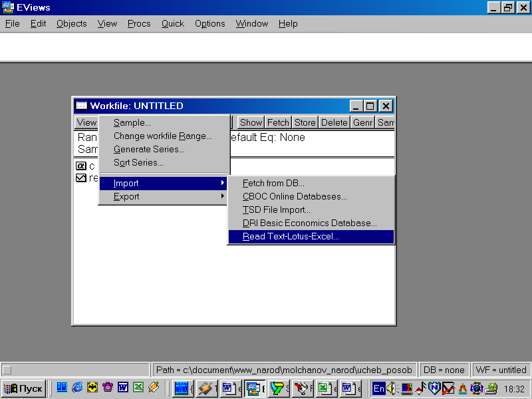Open the Window menu
Screen dimensions: 532x399
click(252, 24)
